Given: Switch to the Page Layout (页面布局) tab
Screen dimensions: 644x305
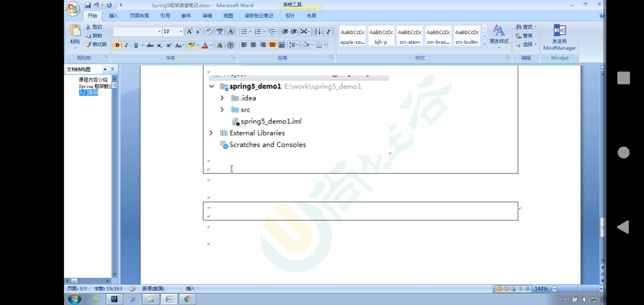Looking at the screenshot, I should (139, 16).
